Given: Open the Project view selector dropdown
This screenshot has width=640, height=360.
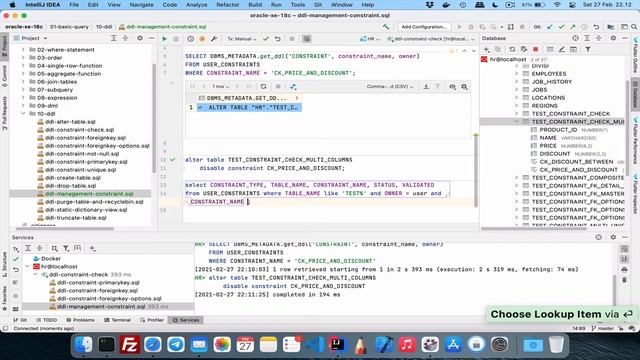Looking at the screenshot, I should coord(31,38).
